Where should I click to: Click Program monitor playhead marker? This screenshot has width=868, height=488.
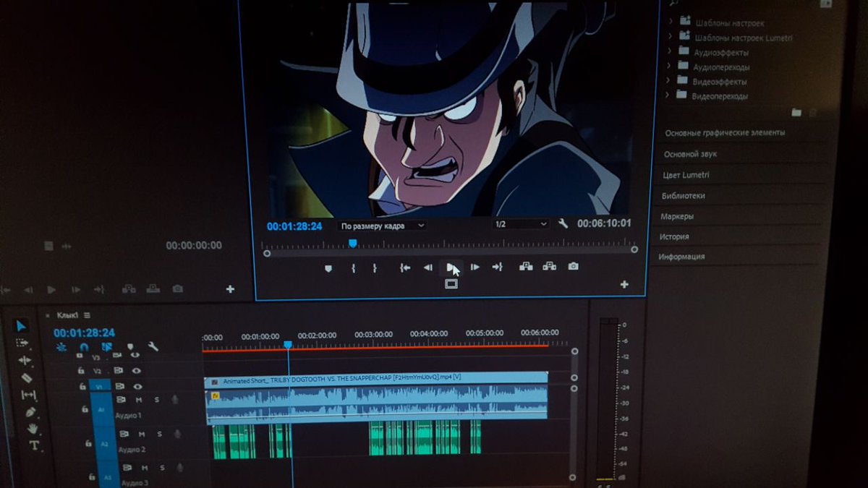point(352,244)
